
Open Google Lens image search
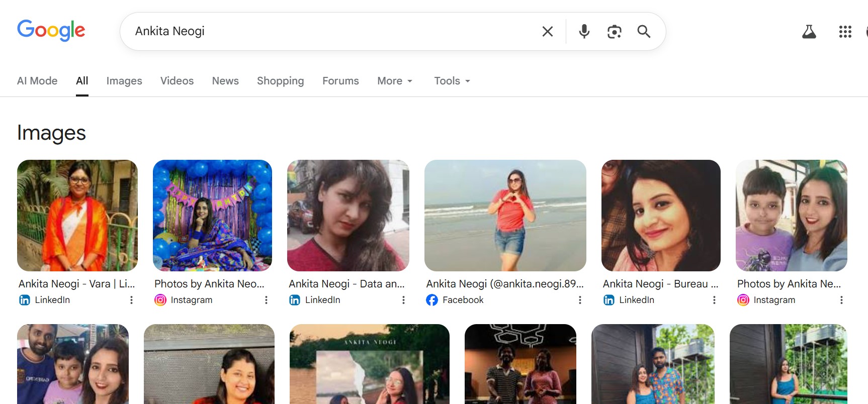(x=614, y=32)
